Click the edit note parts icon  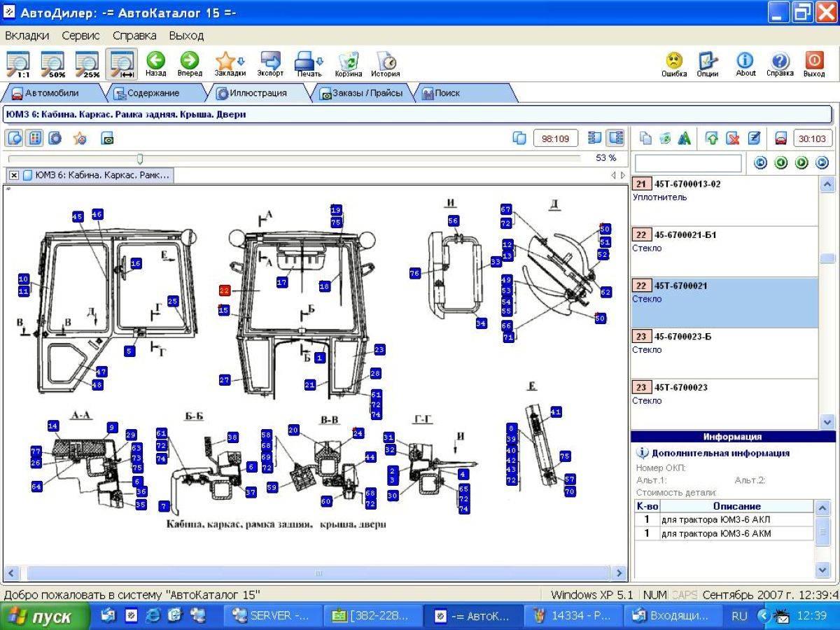click(x=754, y=138)
